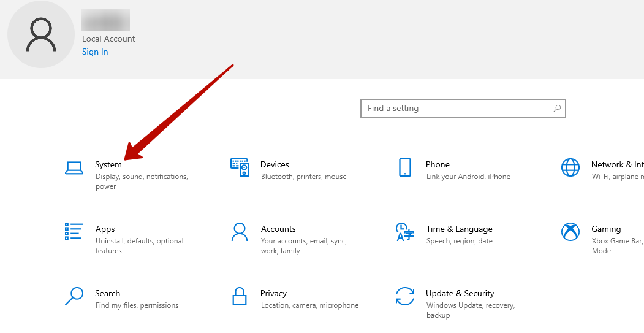The height and width of the screenshot is (333, 644).
Task: Open the Gaming Xbox icon
Action: click(570, 232)
